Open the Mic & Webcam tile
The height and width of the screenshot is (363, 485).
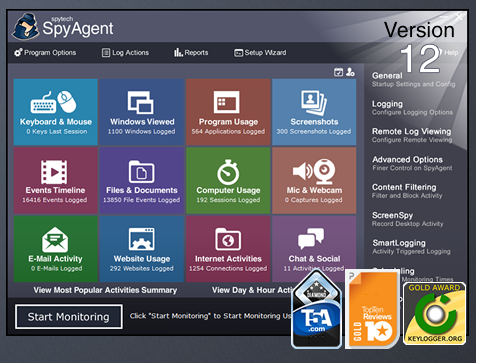314,180
